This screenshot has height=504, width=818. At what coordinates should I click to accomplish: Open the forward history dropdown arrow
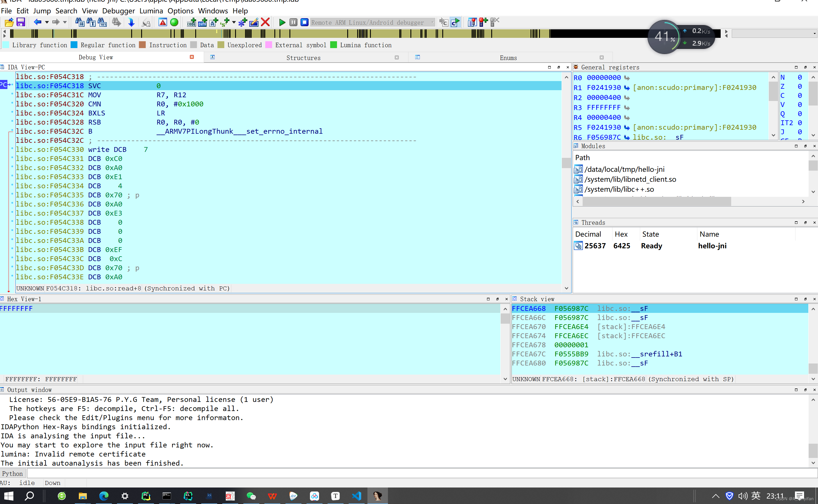pos(65,22)
